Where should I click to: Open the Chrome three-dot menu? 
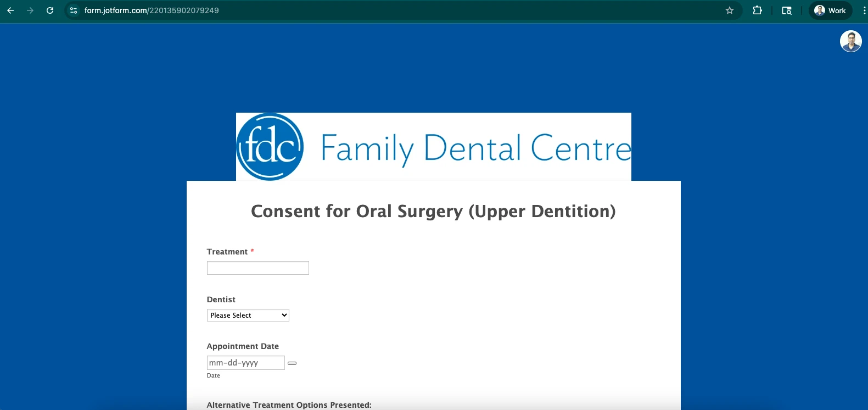pos(864,10)
